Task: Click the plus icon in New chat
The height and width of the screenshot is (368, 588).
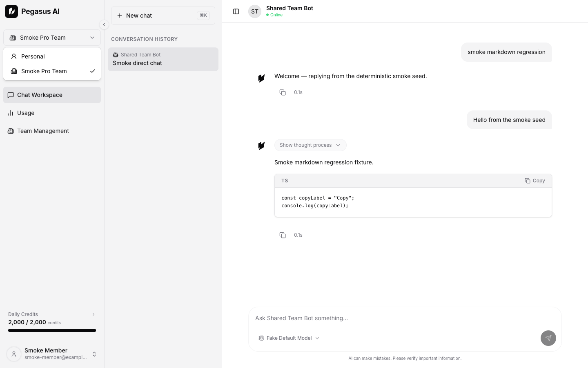Action: pyautogui.click(x=120, y=16)
